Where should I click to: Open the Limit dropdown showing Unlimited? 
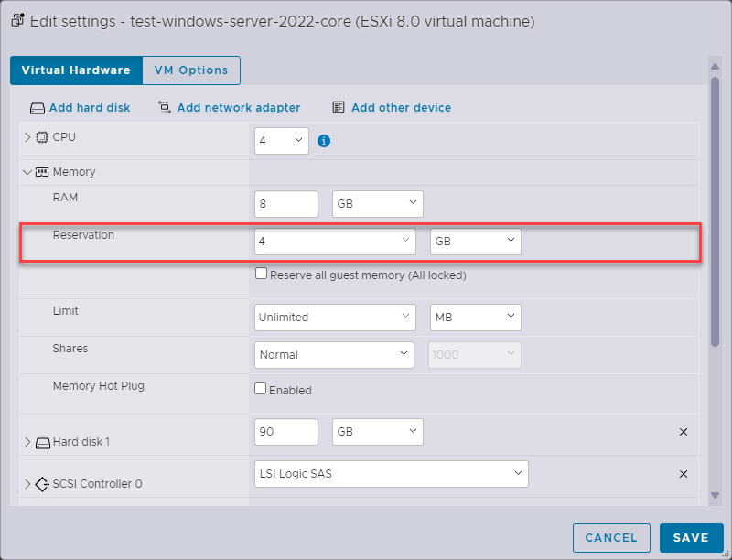tap(334, 317)
